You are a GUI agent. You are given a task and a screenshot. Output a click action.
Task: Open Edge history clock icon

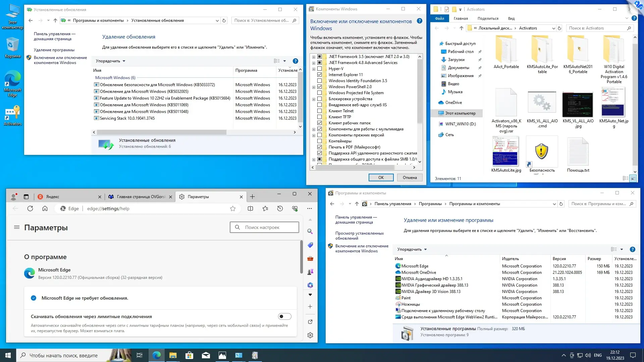pos(280,208)
